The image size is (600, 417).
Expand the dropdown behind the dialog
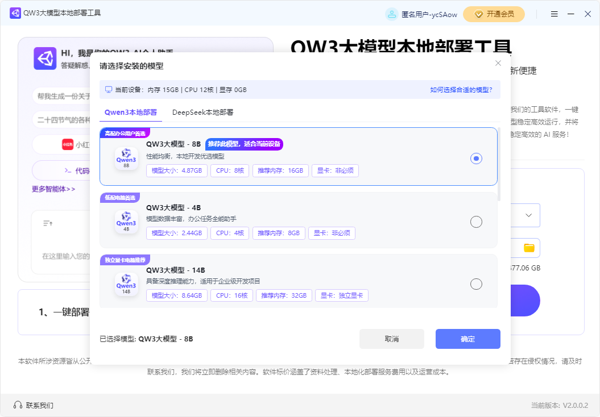(529, 215)
